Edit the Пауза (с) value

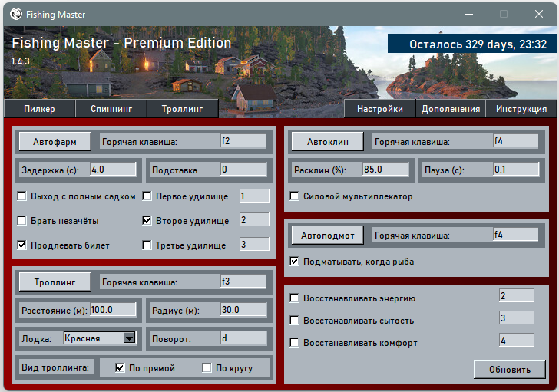tap(516, 169)
